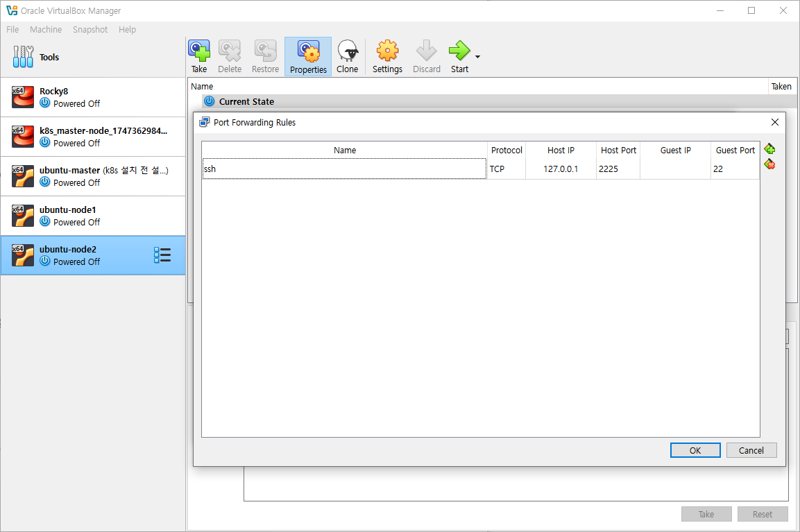
Task: Open the Snapshot menu
Action: [90, 30]
